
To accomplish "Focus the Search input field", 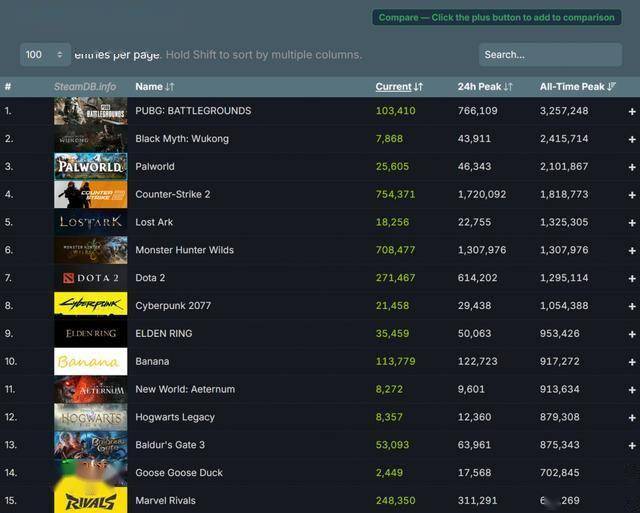I will point(550,55).
